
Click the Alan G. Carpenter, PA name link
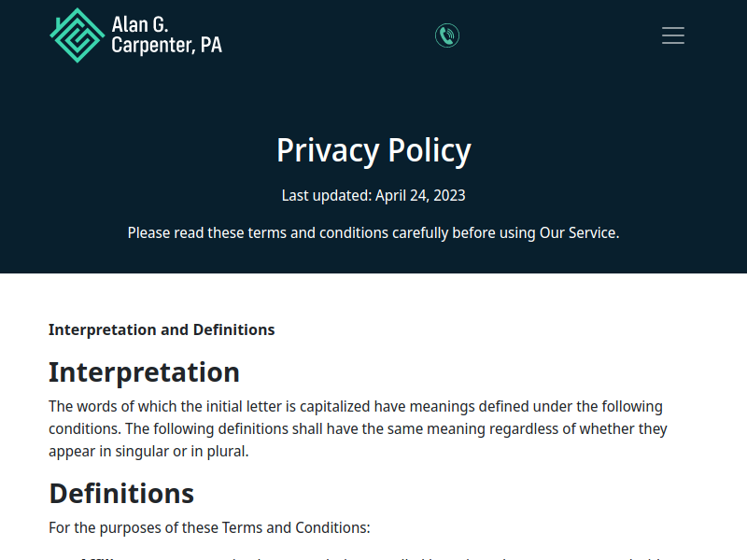pyautogui.click(x=166, y=35)
